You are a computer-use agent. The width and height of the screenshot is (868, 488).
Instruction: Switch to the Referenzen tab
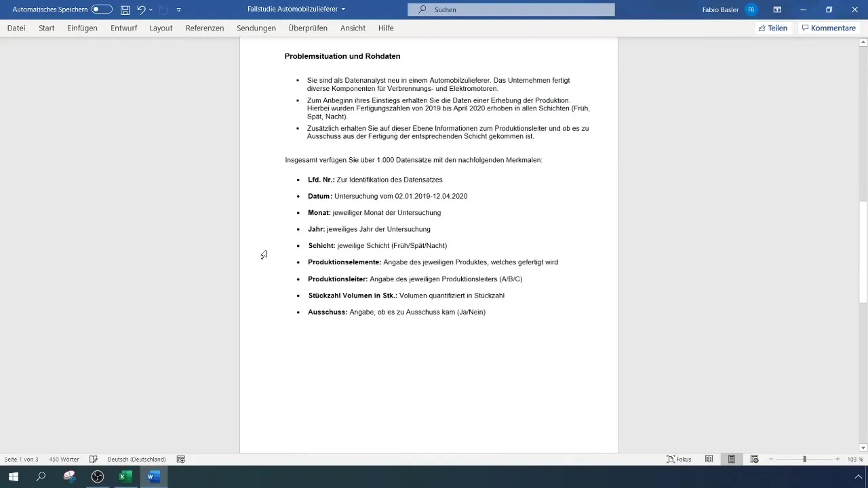click(x=205, y=28)
